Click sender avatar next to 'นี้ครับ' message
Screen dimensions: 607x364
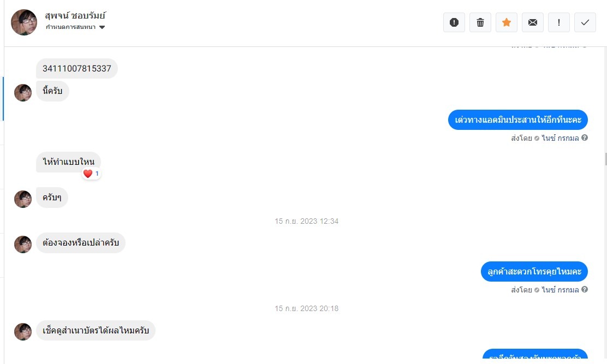23,93
